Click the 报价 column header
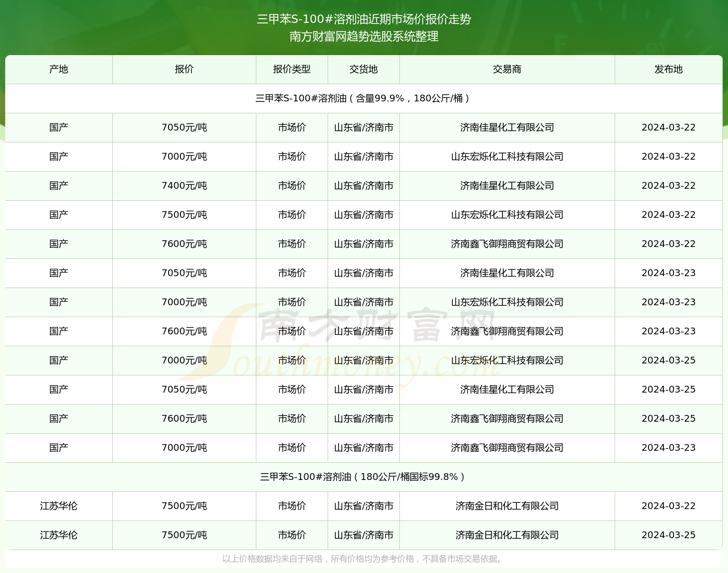The width and height of the screenshot is (728, 573). (184, 69)
